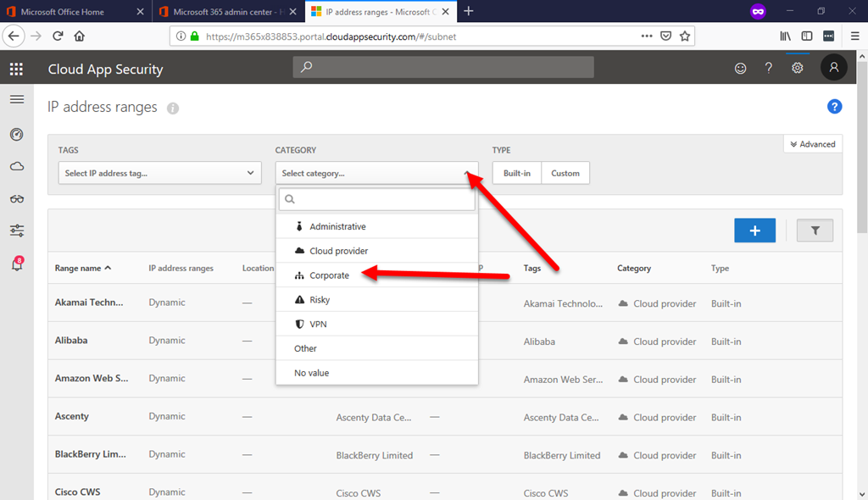
Task: Open the cloud Discover icon in sidebar
Action: (x=17, y=167)
